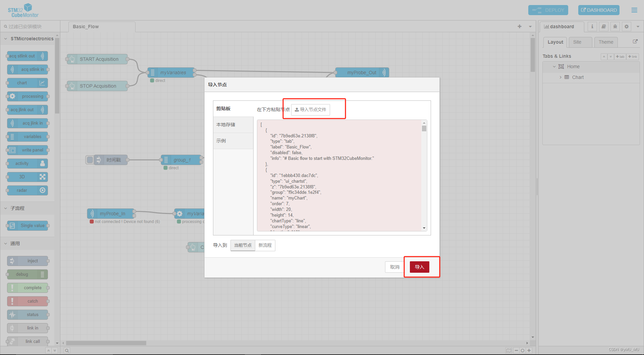Toggle the navigator minimap at bottom right
644x355 pixels.
click(509, 350)
